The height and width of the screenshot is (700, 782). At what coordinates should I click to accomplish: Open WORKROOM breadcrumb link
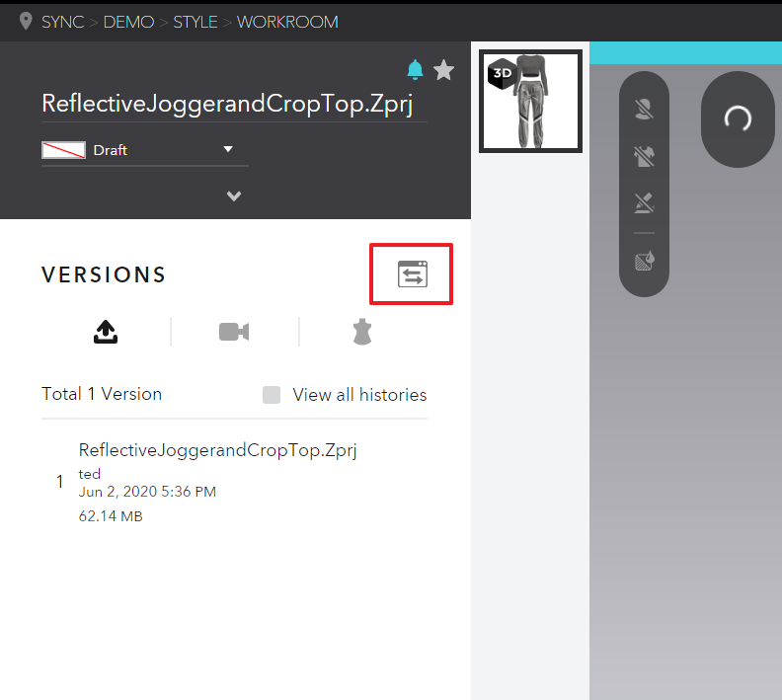(x=287, y=22)
